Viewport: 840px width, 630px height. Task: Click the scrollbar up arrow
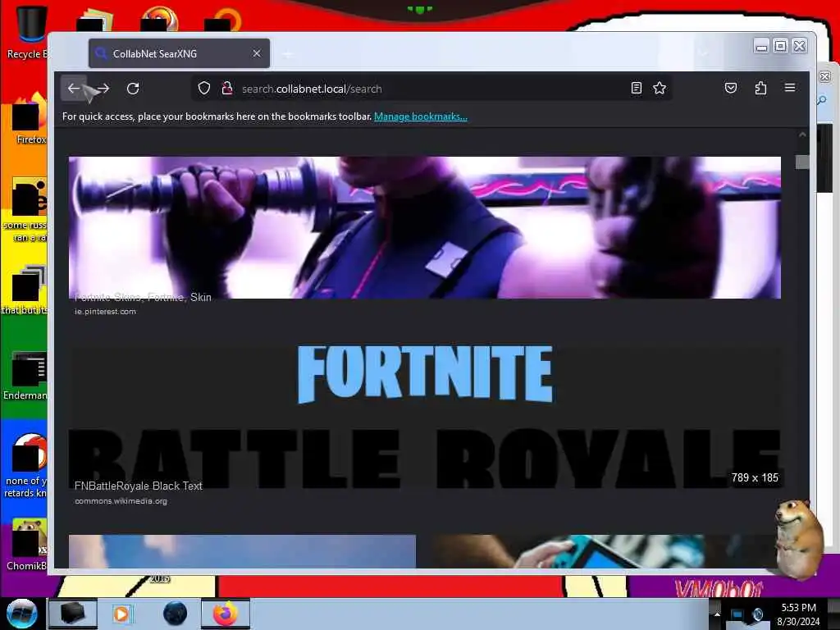802,135
